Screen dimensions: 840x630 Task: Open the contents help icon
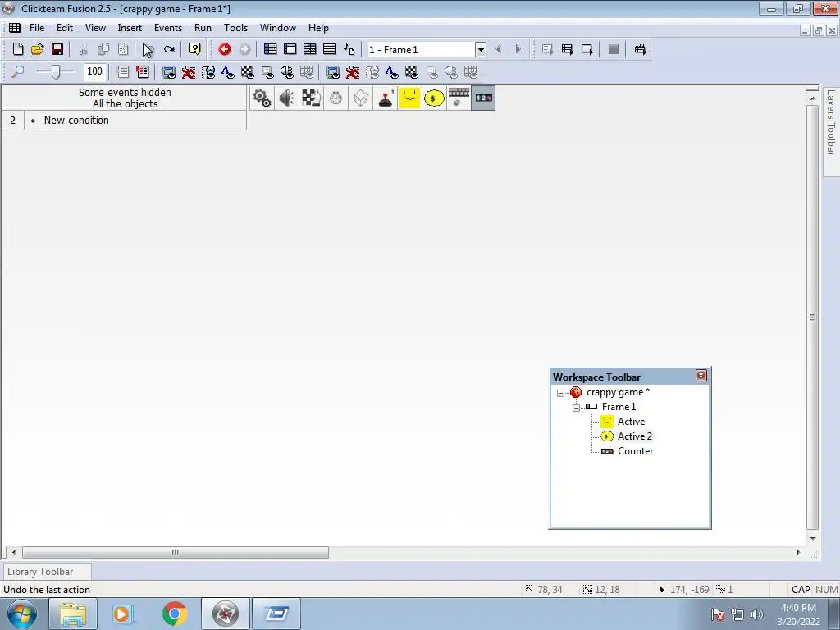tap(195, 50)
